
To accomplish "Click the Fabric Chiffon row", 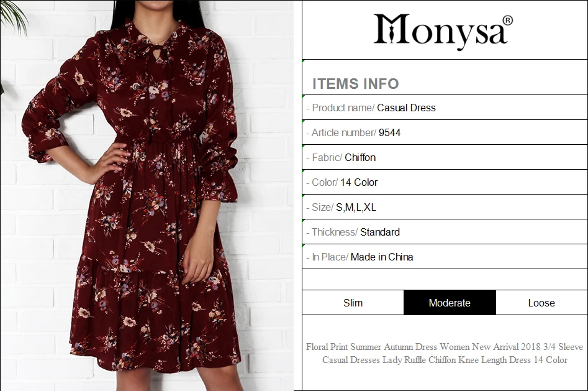I will (445, 157).
